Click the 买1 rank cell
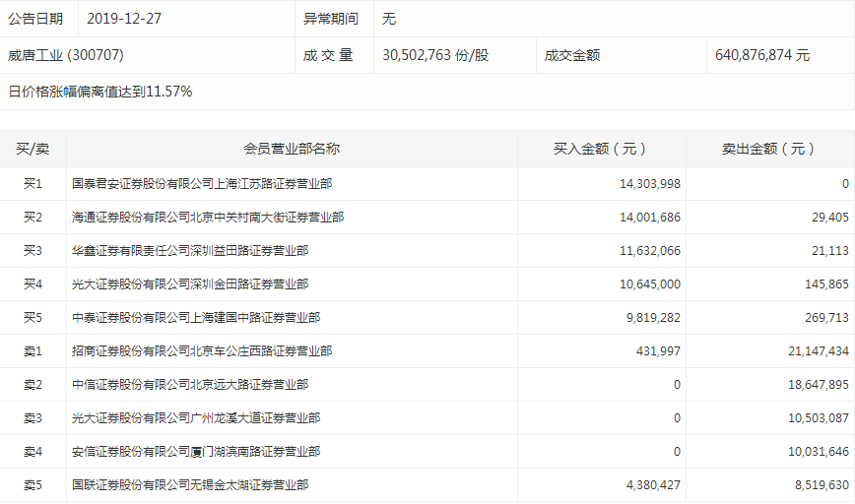Screen dimensions: 855x504 tap(33, 184)
